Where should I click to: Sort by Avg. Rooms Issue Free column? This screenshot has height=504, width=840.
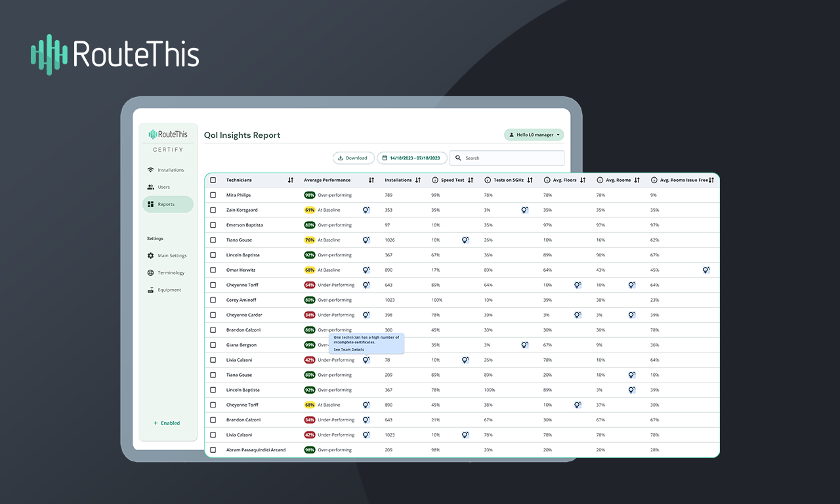click(x=711, y=180)
